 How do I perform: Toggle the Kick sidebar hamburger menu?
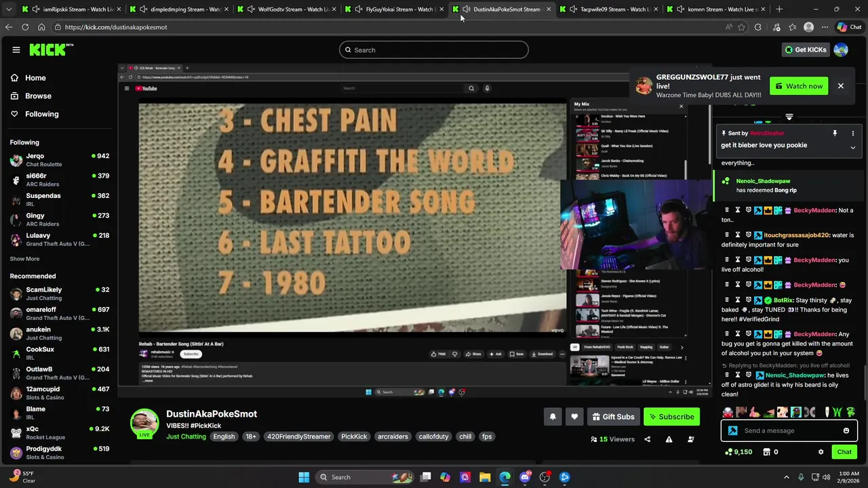click(16, 49)
